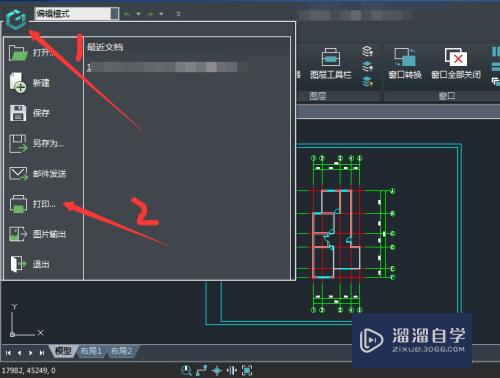Viewport: 500px width, 378px height.
Task: Switch to the 模型 model tab
Action: tap(63, 351)
